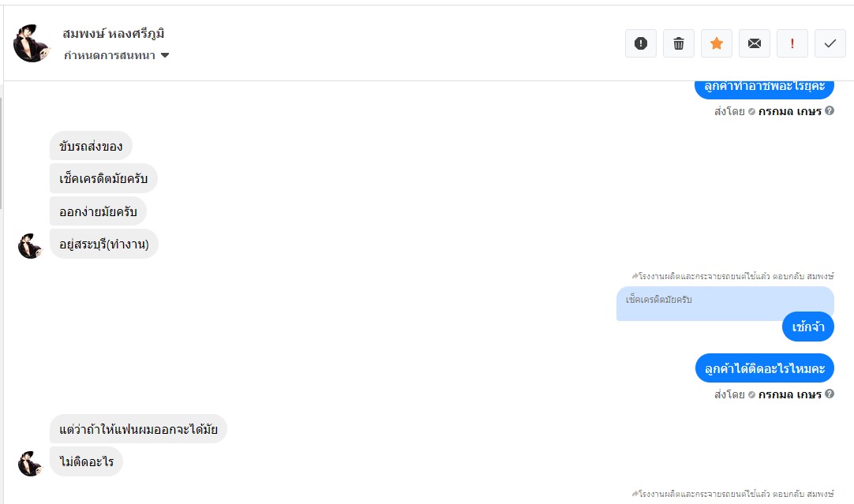The height and width of the screenshot is (504, 854).
Task: Toggle the orange star on this conversation
Action: 717,43
